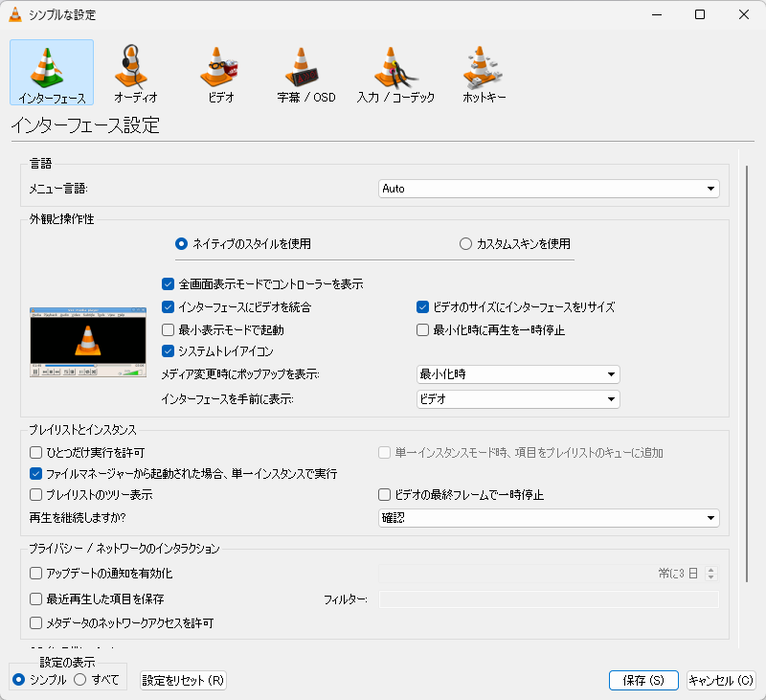766x700 pixels.
Task: Click 保存 (S) button
Action: tap(643, 680)
